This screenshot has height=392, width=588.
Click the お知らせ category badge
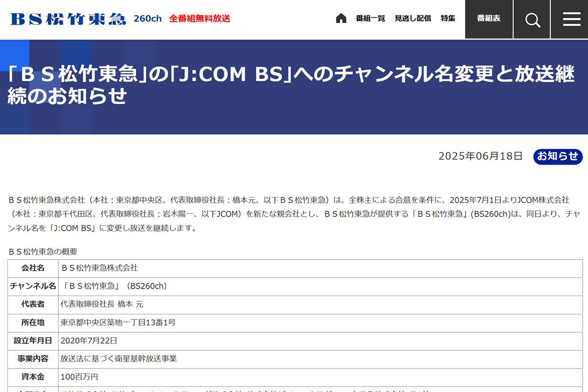(x=558, y=157)
